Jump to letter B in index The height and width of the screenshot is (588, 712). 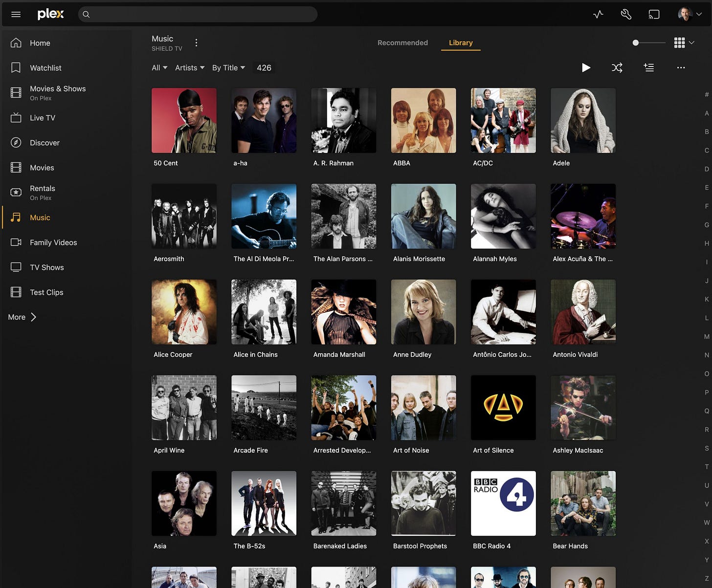(x=707, y=132)
